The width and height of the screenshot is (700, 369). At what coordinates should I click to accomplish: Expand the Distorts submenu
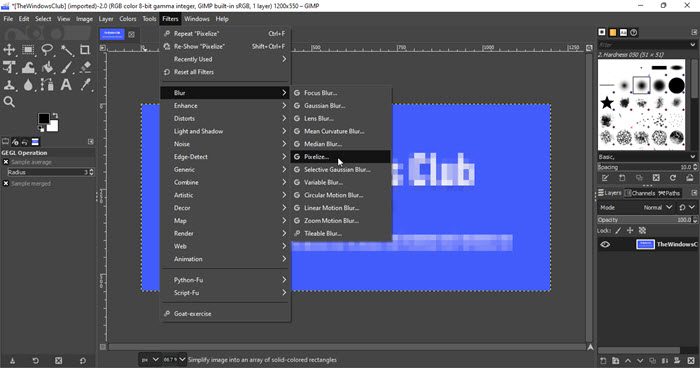click(x=225, y=118)
